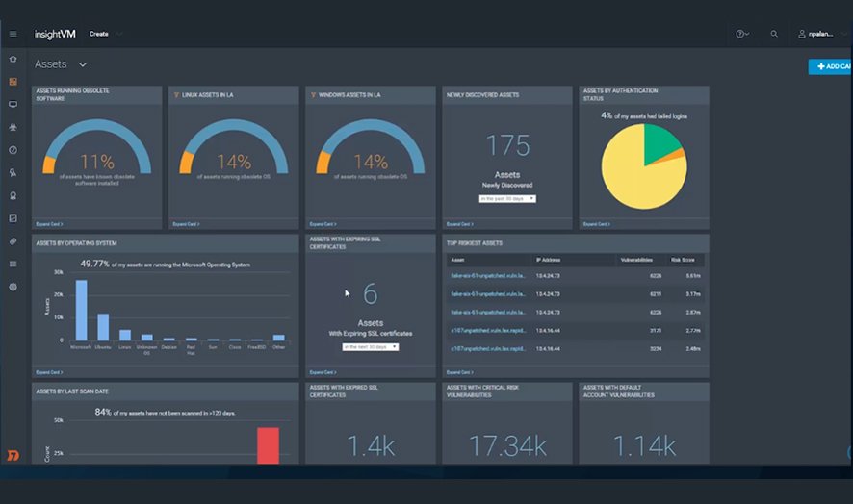This screenshot has height=504, width=853.
Task: Open Assets via the monitor sidebar icon
Action: pos(13,104)
